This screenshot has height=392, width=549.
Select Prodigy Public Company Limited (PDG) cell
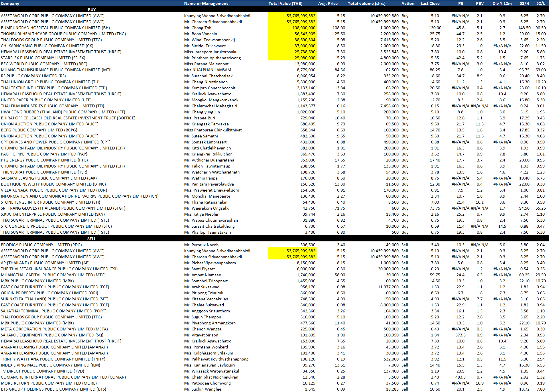(41, 245)
